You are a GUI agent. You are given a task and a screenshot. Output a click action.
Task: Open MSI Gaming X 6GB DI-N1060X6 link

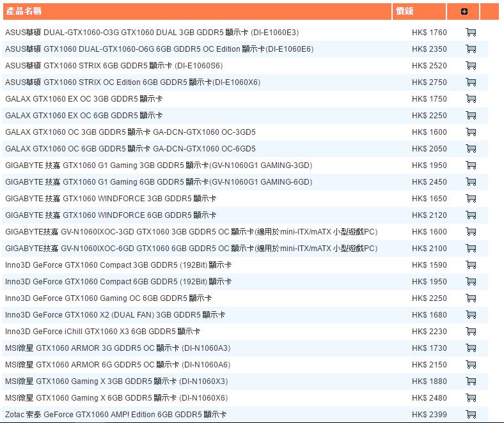click(116, 398)
